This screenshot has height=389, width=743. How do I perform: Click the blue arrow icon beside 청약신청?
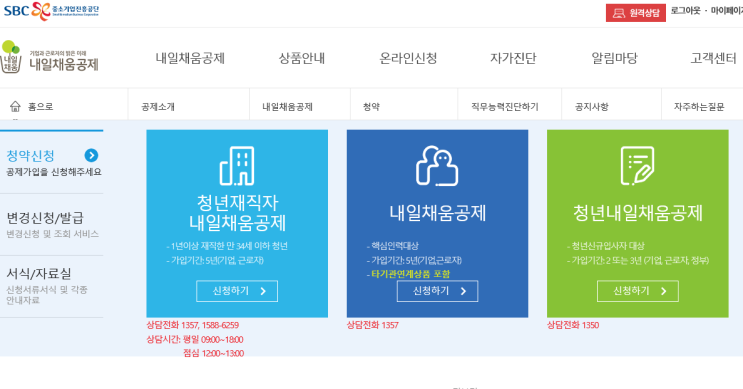[x=91, y=155]
